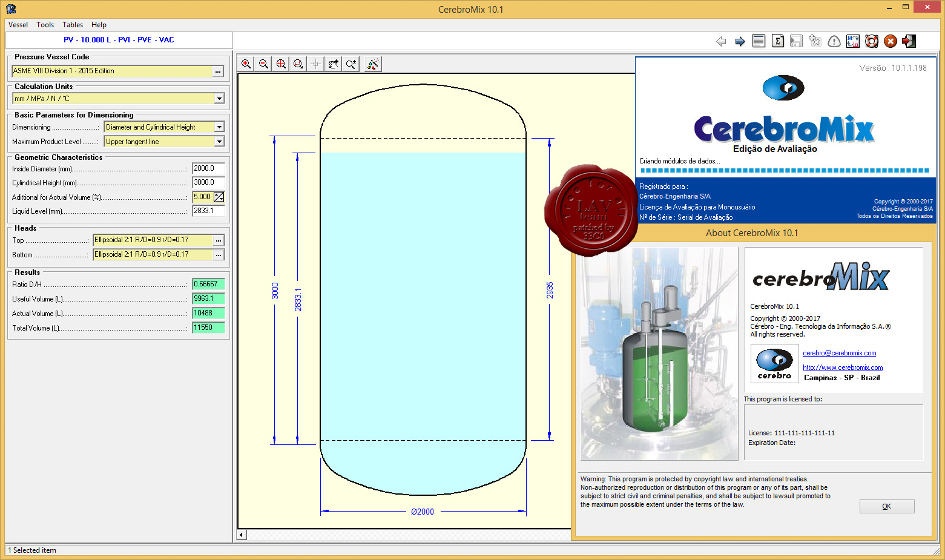The height and width of the screenshot is (560, 945).
Task: Go to next step with forward arrow
Action: [x=740, y=41]
